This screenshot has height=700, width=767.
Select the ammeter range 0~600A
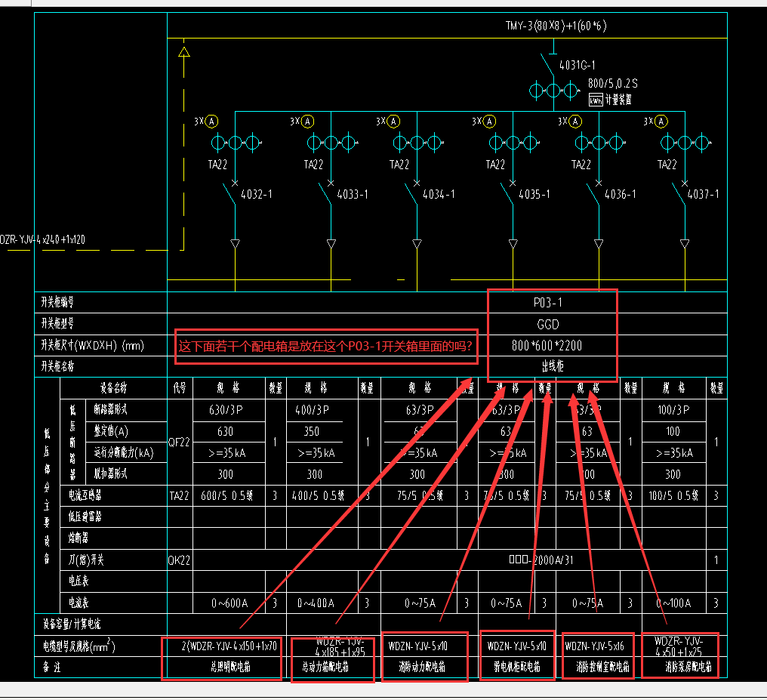pyautogui.click(x=229, y=603)
